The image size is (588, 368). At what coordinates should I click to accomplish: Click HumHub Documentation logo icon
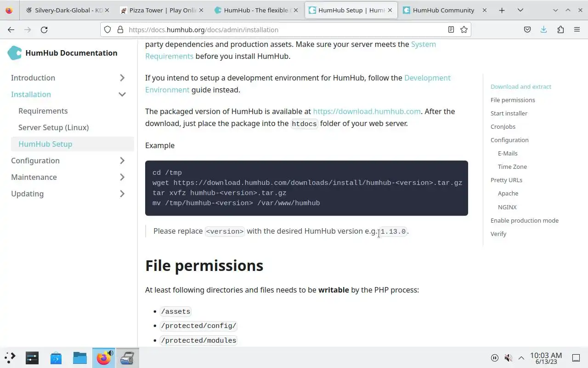pyautogui.click(x=15, y=53)
